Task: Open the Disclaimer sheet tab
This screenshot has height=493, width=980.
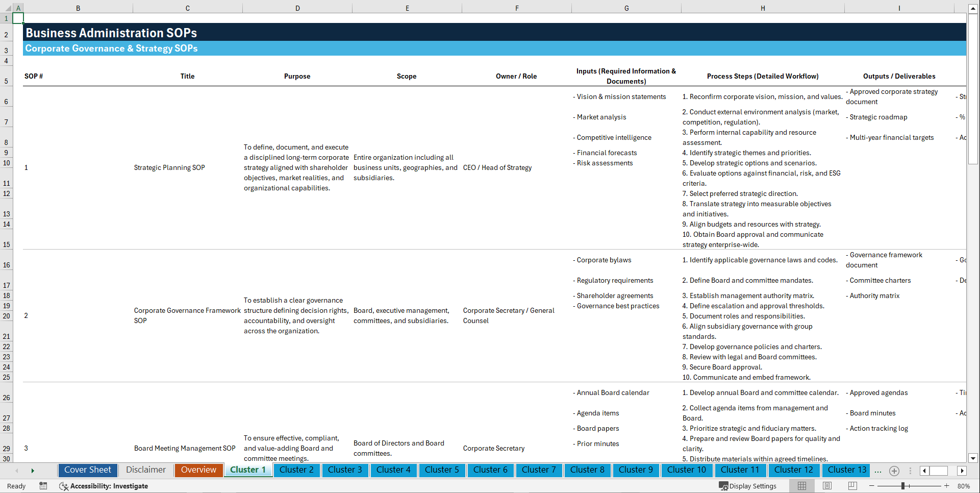Action: 145,470
